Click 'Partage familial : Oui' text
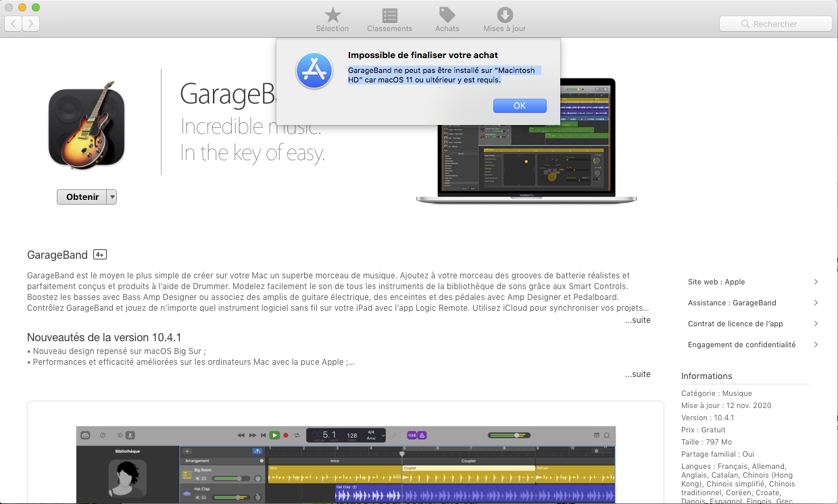 tap(718, 454)
